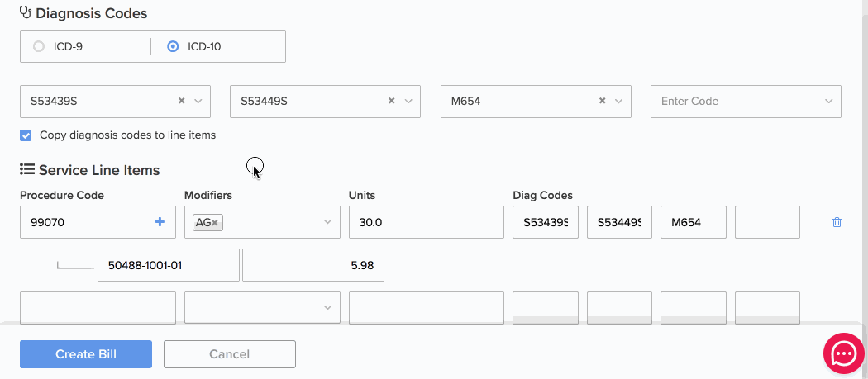
Task: Clear the S53439S diagnosis code with x
Action: click(x=181, y=101)
